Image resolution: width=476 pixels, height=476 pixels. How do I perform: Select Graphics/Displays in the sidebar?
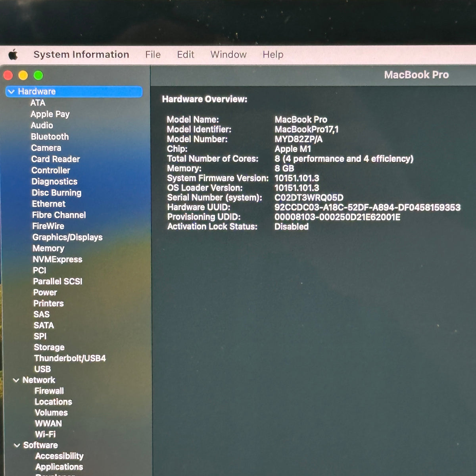67,237
